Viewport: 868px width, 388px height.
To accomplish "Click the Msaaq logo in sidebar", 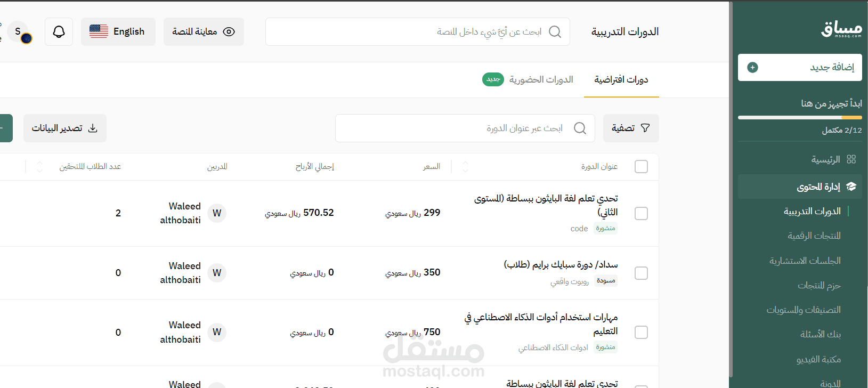I will (x=841, y=29).
